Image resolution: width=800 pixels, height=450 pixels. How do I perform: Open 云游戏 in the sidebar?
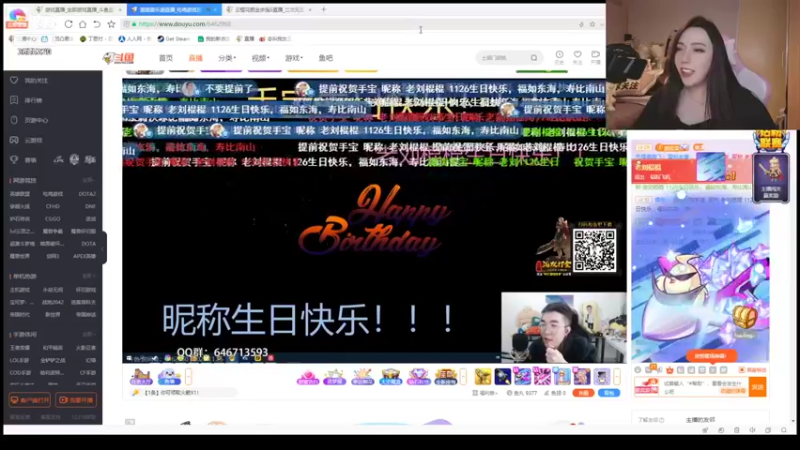pyautogui.click(x=27, y=140)
